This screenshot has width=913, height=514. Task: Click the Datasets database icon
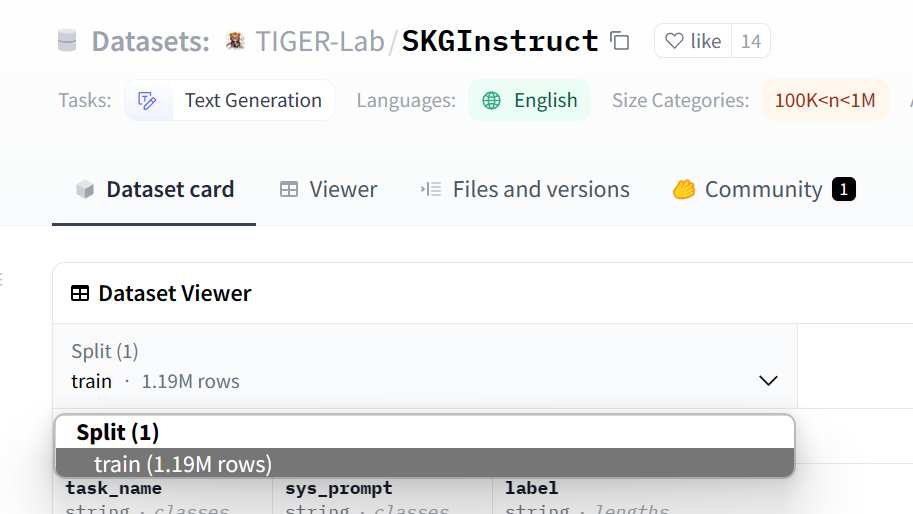(x=67, y=41)
